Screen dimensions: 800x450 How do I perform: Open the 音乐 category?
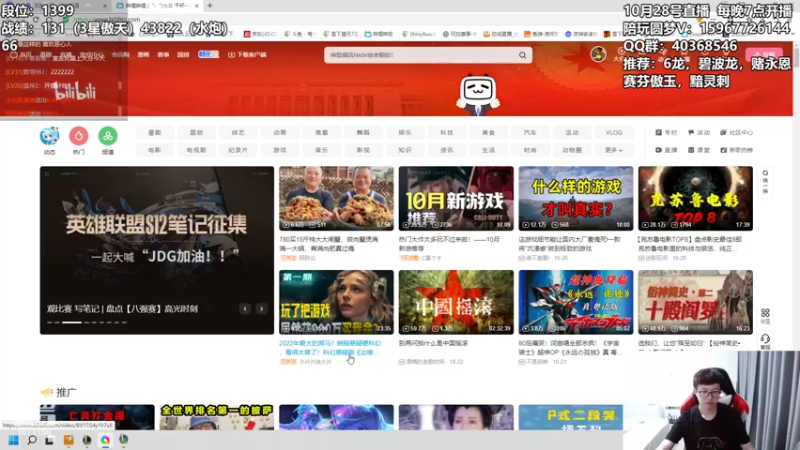(321, 150)
